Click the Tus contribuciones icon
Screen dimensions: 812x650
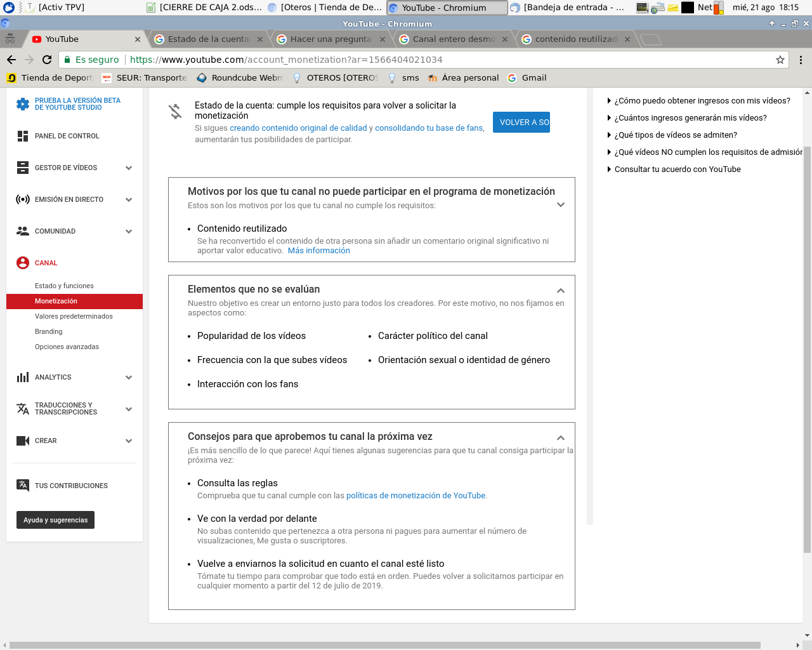coord(23,486)
